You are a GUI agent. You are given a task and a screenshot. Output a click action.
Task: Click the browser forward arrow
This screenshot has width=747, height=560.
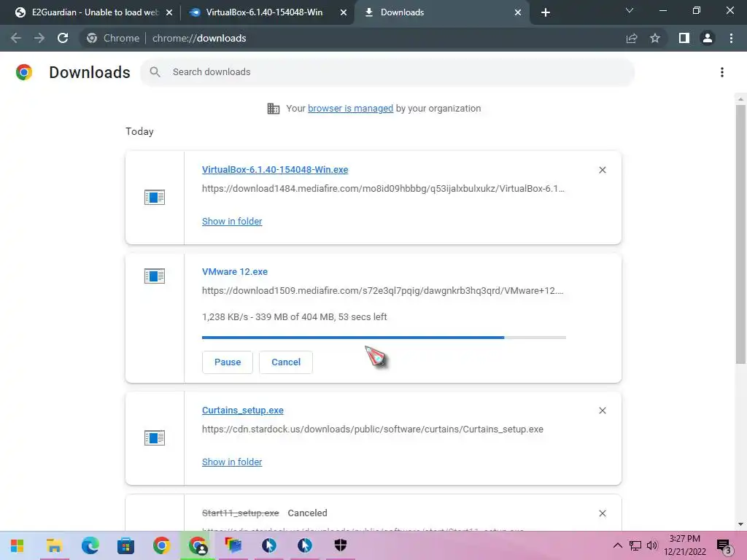(39, 38)
